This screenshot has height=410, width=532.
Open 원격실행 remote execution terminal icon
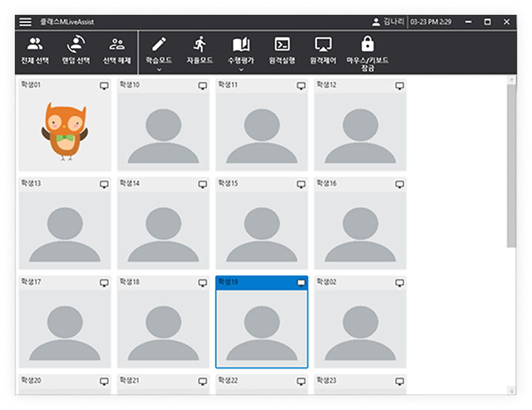coord(282,45)
